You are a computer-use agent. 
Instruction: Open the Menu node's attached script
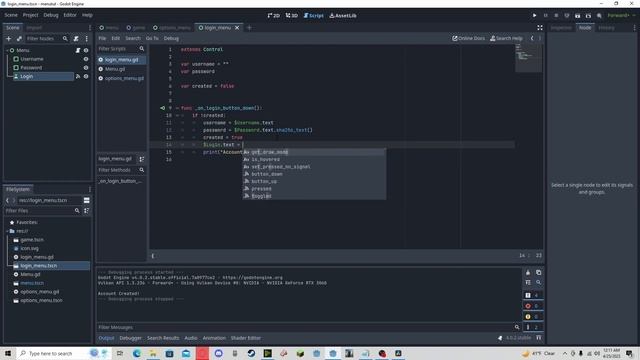pyautogui.click(x=78, y=50)
